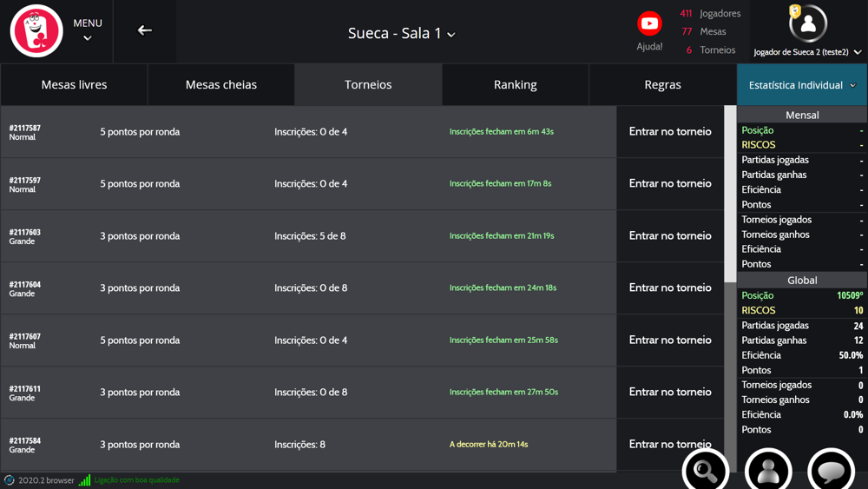Expand the Estatística Individual dropdown
This screenshot has width=868, height=489.
[x=802, y=85]
